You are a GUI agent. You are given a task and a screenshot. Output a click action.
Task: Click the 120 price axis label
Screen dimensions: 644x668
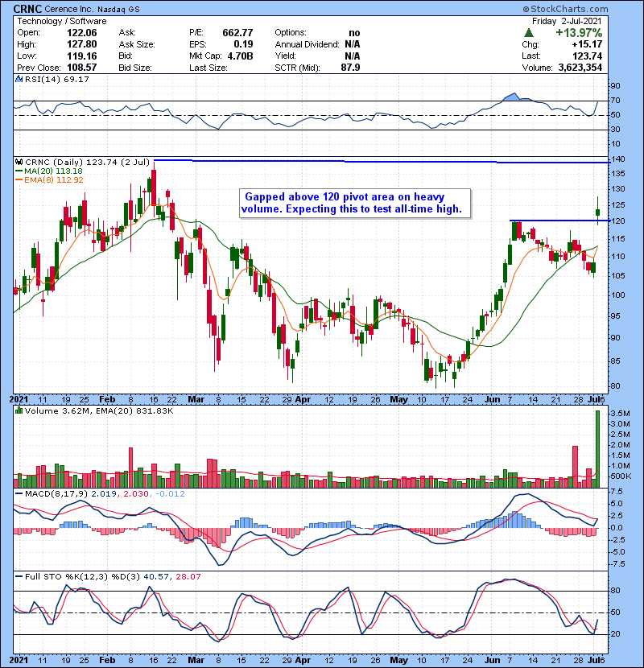coord(618,221)
